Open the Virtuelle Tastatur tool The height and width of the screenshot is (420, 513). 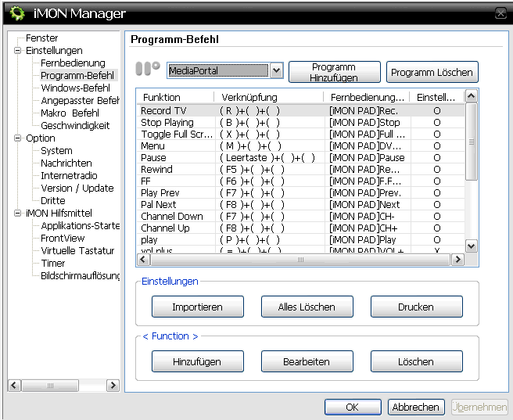(77, 251)
